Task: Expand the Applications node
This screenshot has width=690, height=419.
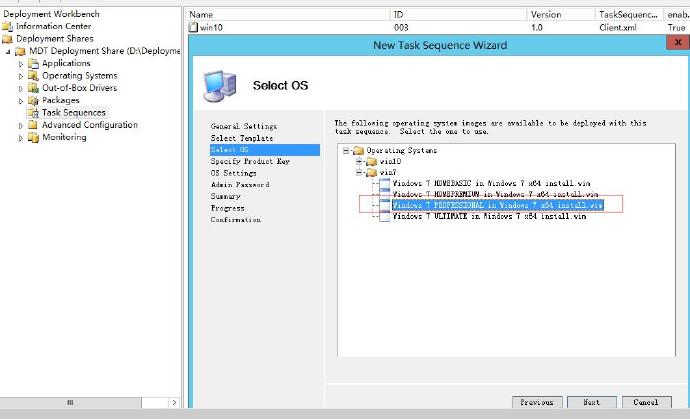Action: 21,64
